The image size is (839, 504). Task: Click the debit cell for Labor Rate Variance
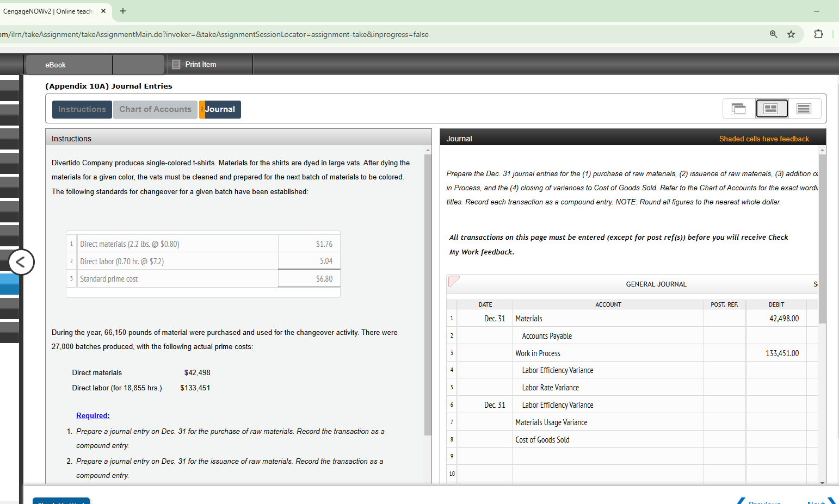point(776,388)
